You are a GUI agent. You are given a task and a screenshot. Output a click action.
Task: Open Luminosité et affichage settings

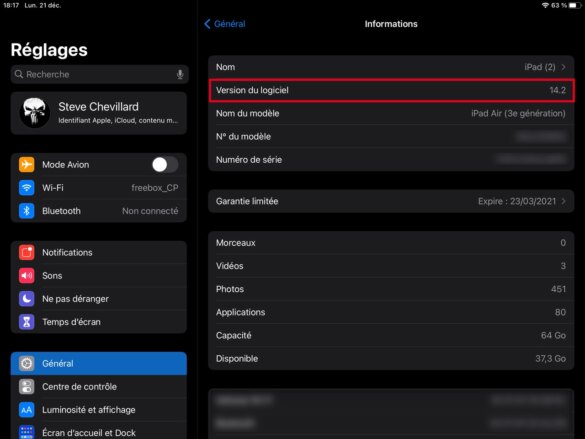tap(99, 410)
